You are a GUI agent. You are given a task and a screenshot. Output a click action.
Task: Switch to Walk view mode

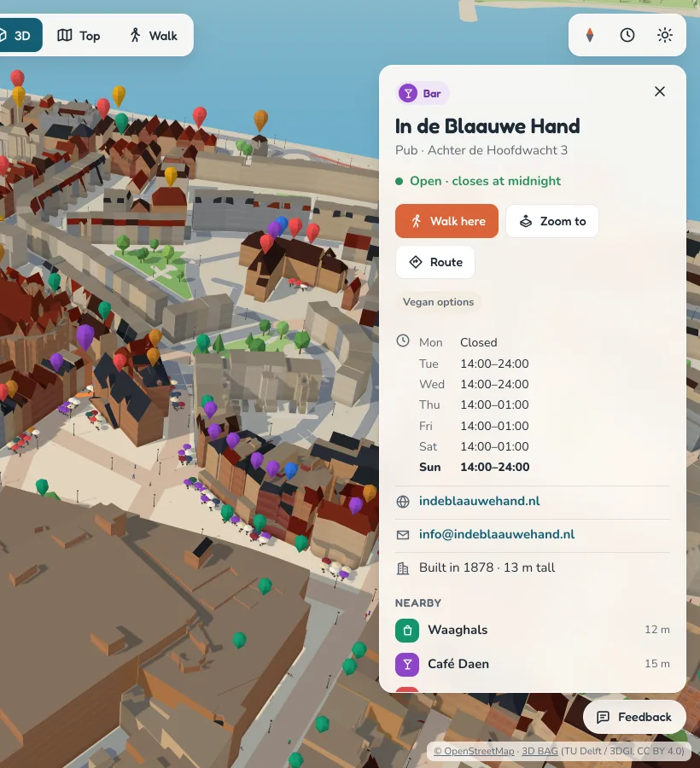point(154,35)
